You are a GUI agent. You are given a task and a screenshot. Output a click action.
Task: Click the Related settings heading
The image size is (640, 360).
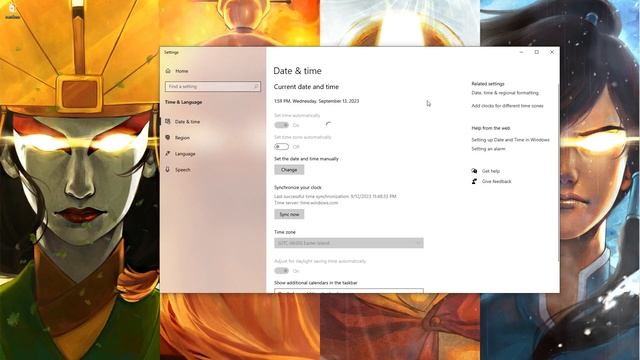pos(488,84)
